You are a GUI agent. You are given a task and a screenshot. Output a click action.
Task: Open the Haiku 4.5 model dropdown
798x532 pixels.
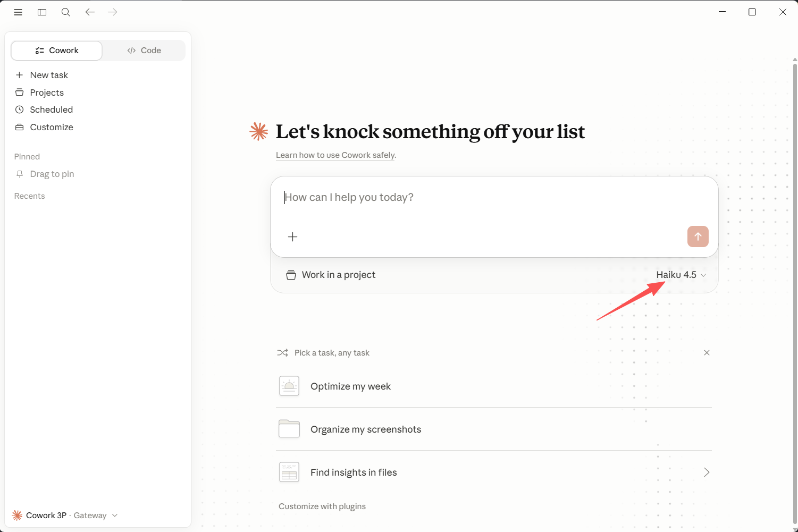point(681,275)
